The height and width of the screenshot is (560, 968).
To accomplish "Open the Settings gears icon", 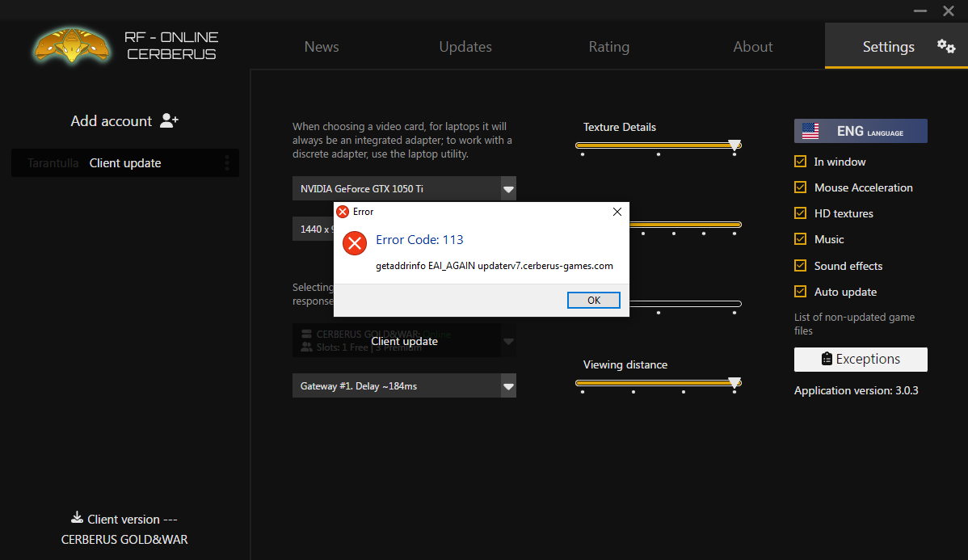I will coord(945,46).
